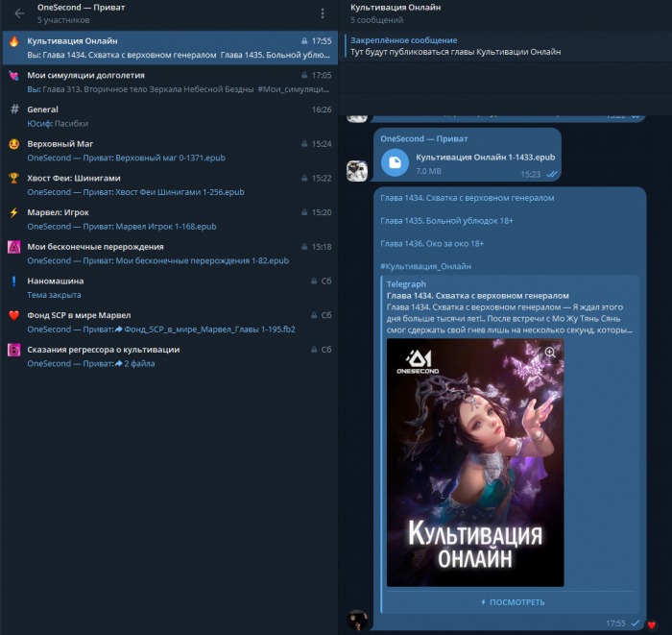Image resolution: width=672 pixels, height=635 pixels.
Task: Click the trophy icon of Хвост Феи: Шинигами
Action: click(14, 178)
